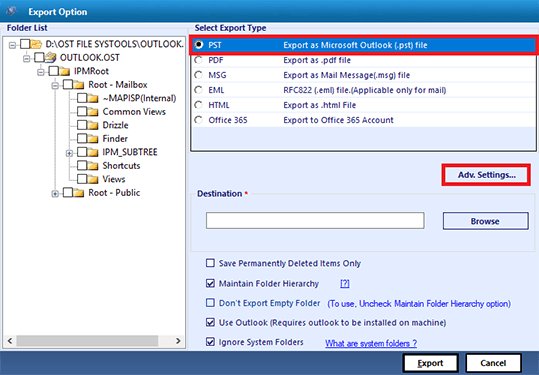The height and width of the screenshot is (375, 539).
Task: Enable Save Permanently Deleted Items Only
Action: (210, 263)
